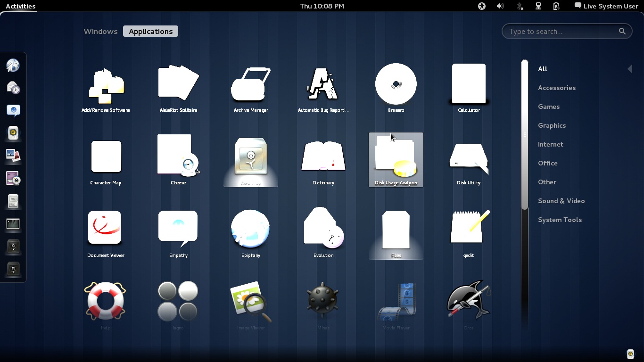Filter applications by Games category
Image resolution: width=644 pixels, height=362 pixels.
[549, 107]
